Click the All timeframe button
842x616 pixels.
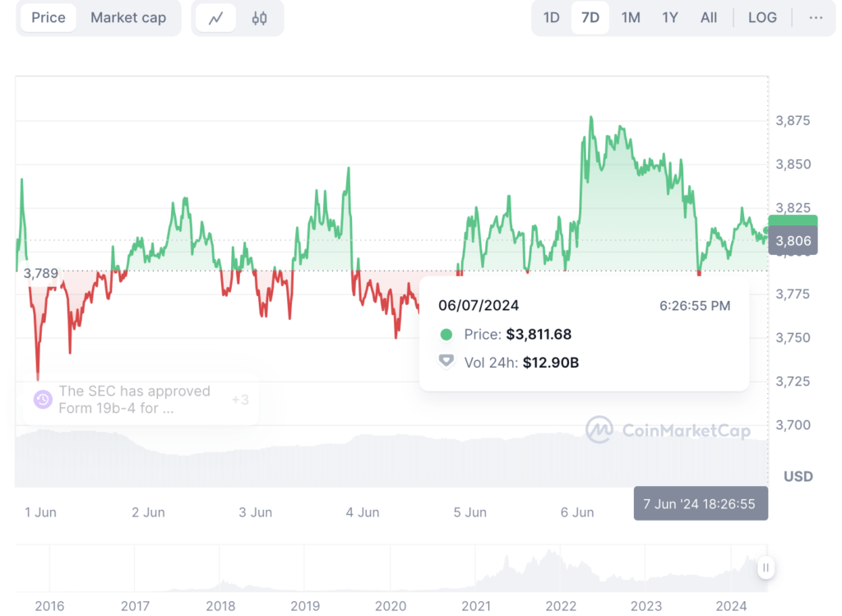click(709, 17)
